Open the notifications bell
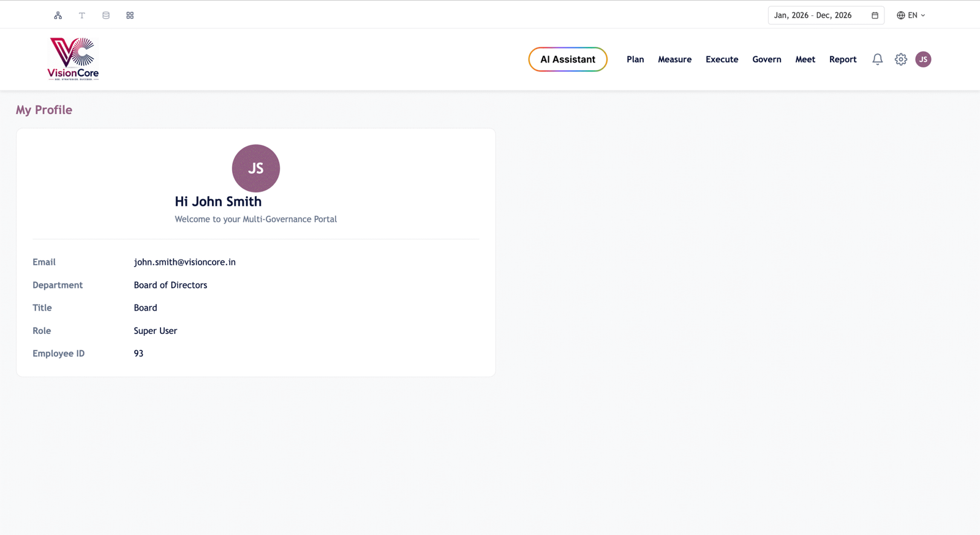 click(878, 59)
